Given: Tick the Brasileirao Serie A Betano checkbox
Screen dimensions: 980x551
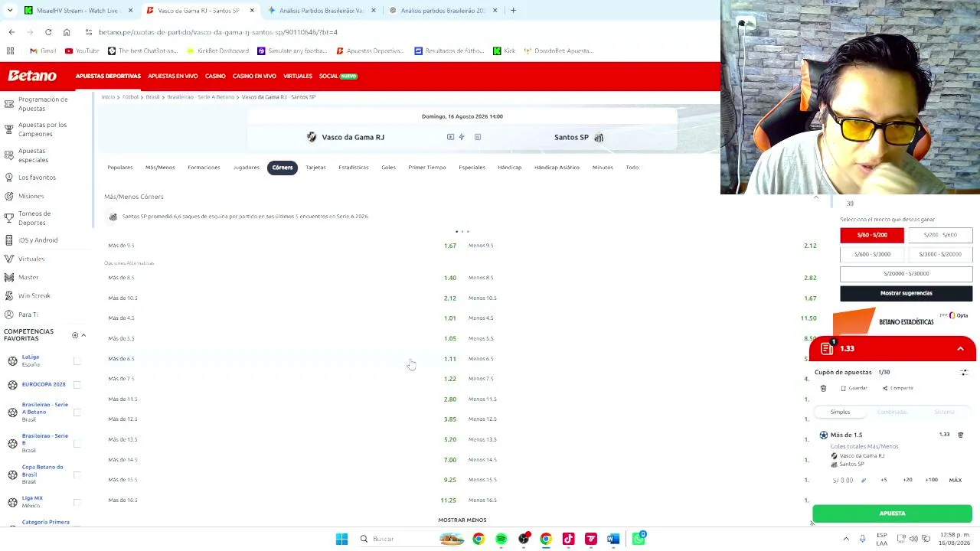Looking at the screenshot, I should tap(77, 412).
